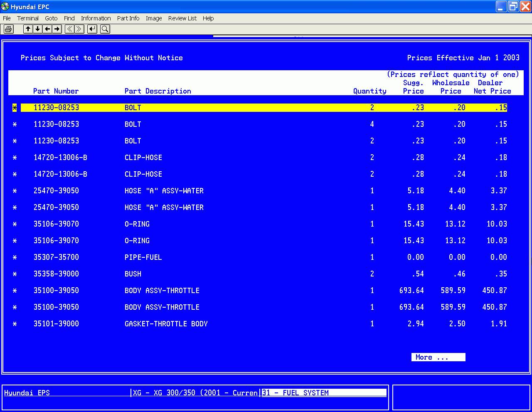
Task: Click the BUSH part description
Action: pos(133,274)
